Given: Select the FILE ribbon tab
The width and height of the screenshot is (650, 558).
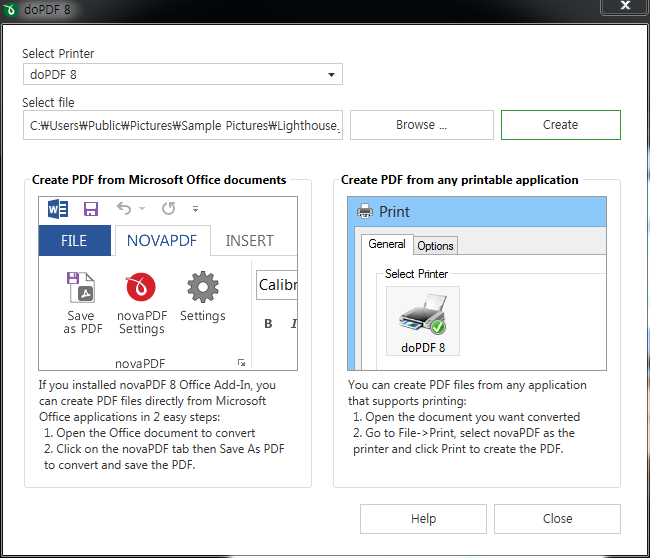Looking at the screenshot, I should point(75,240).
